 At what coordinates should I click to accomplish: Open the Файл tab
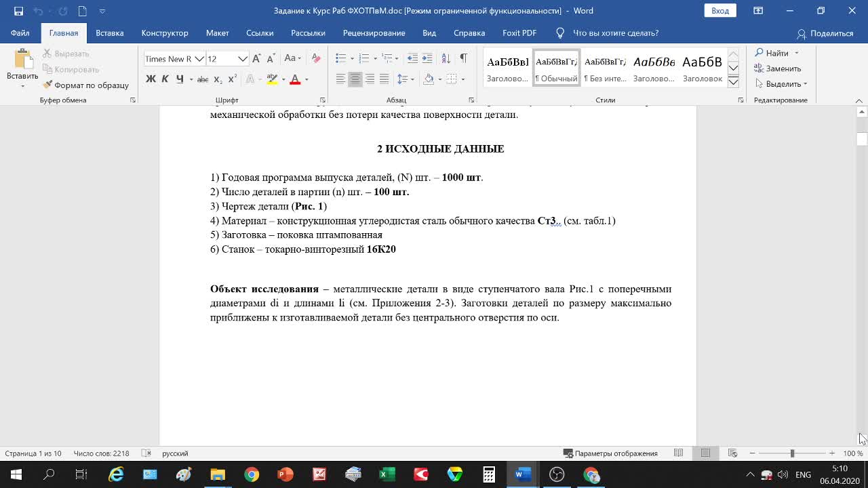pos(20,33)
